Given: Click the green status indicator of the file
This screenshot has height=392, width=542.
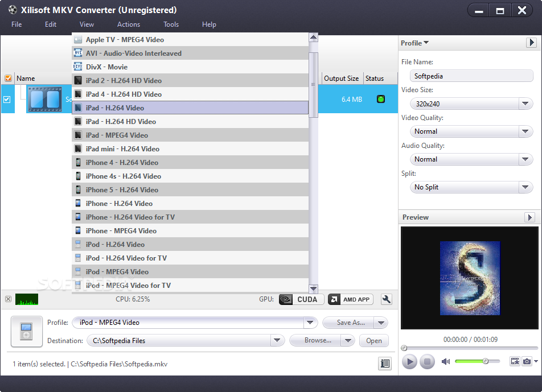Looking at the screenshot, I should pyautogui.click(x=380, y=99).
